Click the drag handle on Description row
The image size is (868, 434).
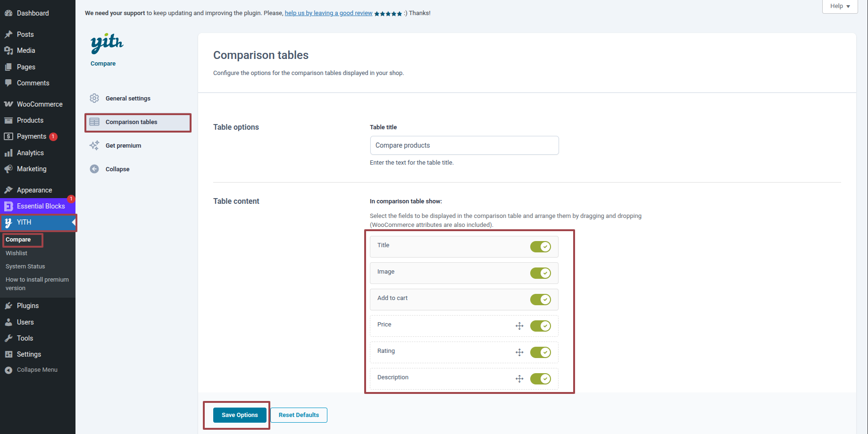click(x=519, y=379)
